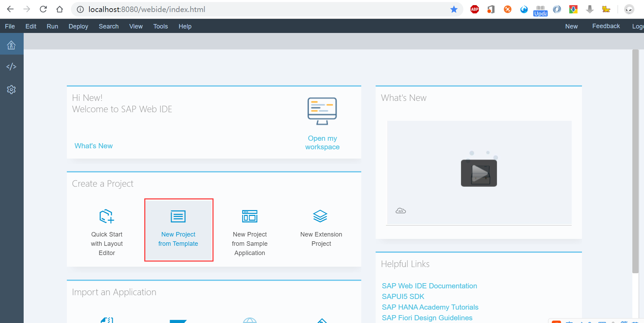Click the Open my workspace monitor icon
This screenshot has height=323, width=644.
tap(322, 111)
